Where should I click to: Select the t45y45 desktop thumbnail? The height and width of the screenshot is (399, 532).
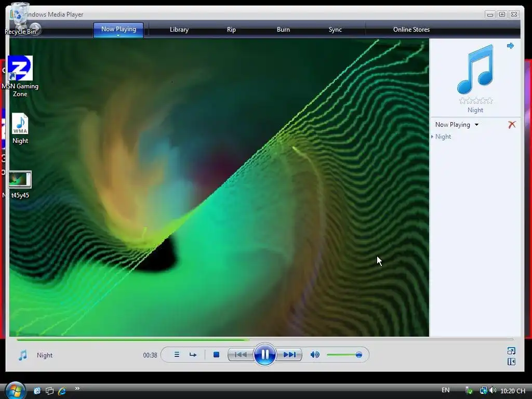point(20,185)
